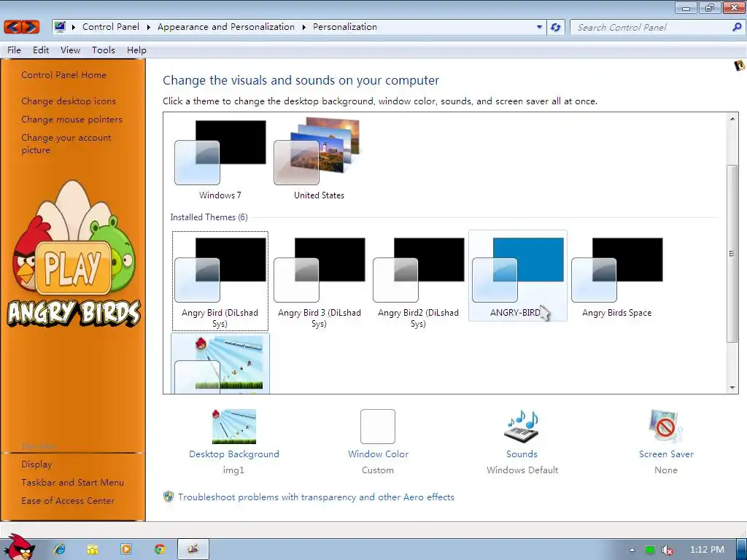Click the forward navigation arrow
Viewport: 747px width, 560px height.
(x=31, y=27)
